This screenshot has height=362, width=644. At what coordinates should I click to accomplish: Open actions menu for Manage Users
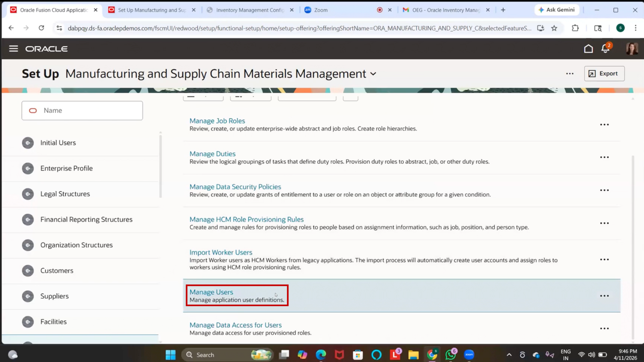coord(604,296)
